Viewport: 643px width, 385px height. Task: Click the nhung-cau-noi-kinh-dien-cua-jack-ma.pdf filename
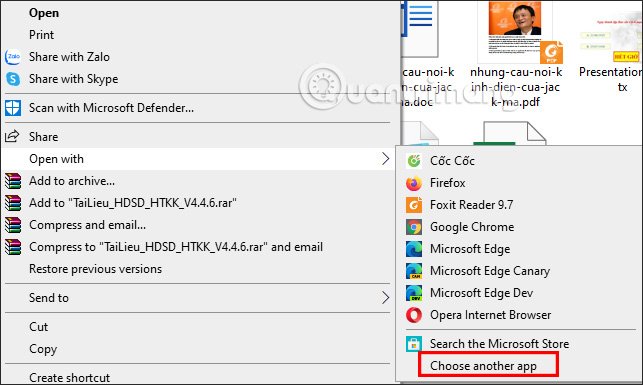(x=516, y=87)
